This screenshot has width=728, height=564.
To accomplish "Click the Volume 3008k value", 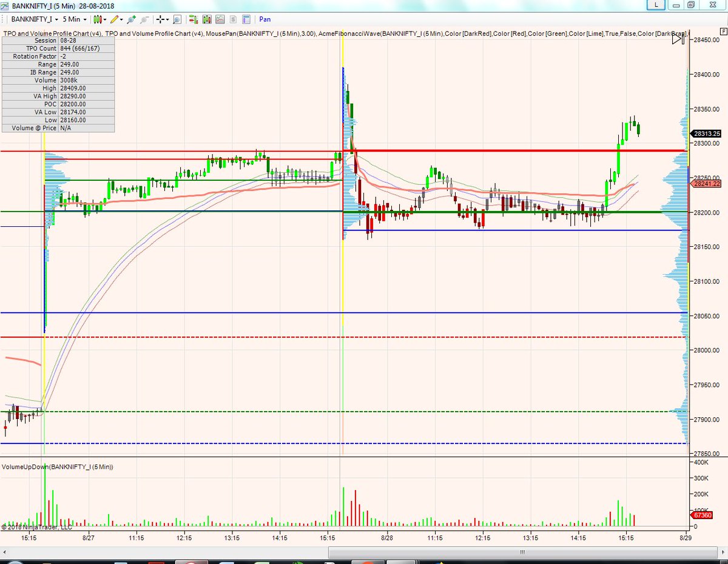I will [x=67, y=80].
